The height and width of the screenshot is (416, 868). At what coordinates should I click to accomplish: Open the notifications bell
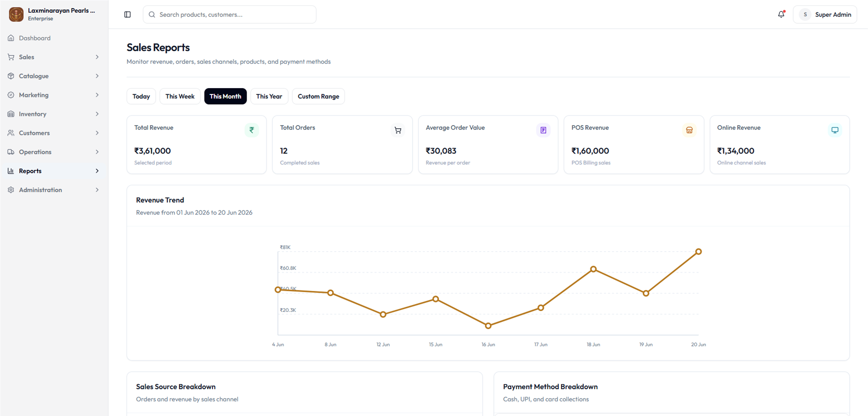(781, 14)
